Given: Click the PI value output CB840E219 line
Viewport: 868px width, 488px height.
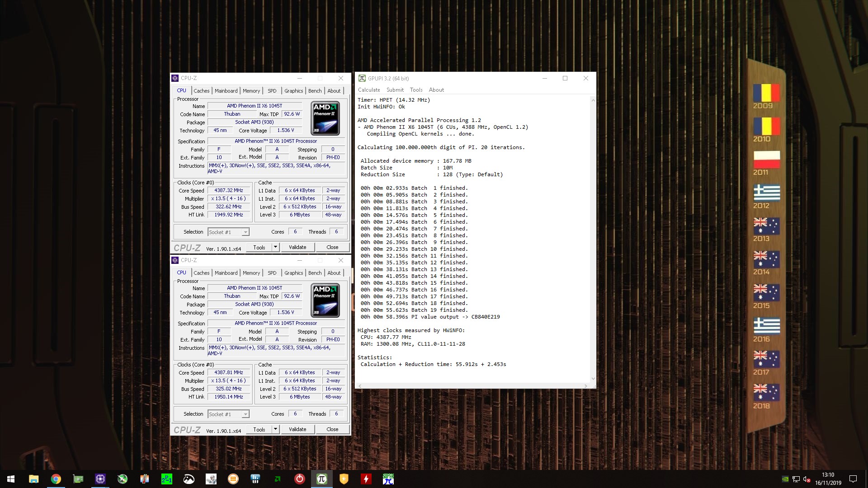Looking at the screenshot, I should click(x=430, y=317).
